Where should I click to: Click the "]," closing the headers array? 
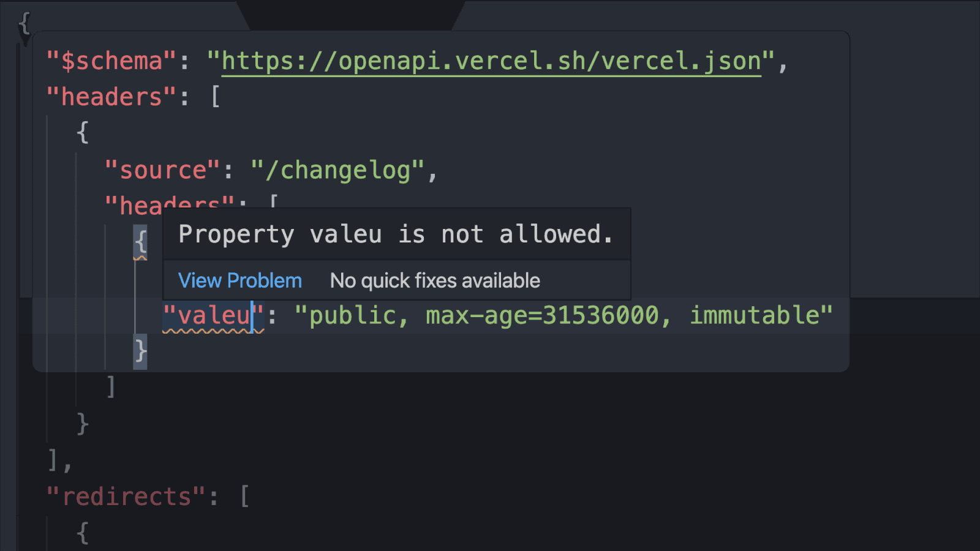pos(59,460)
